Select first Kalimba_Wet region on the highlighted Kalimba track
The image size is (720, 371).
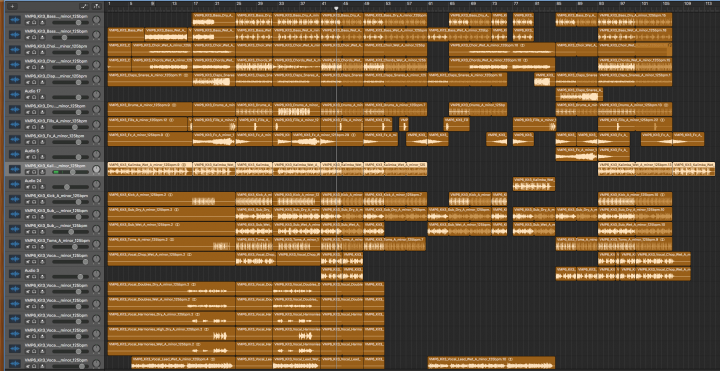pos(150,169)
